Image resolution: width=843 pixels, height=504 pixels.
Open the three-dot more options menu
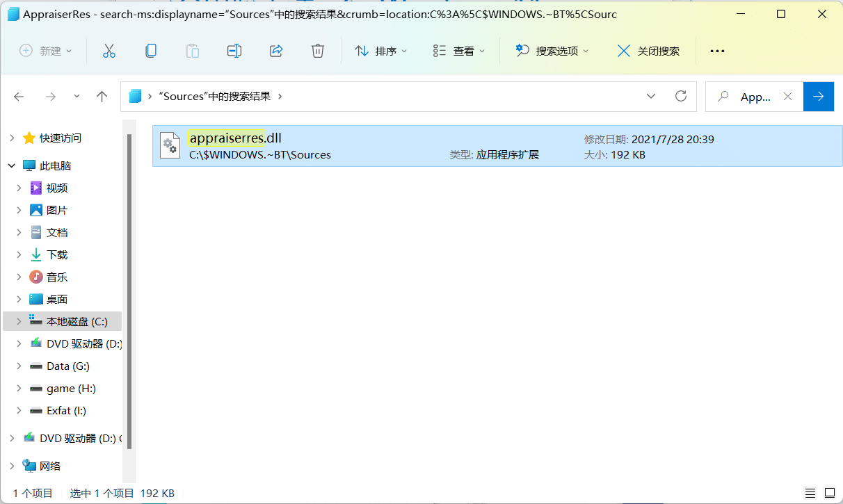pos(717,51)
